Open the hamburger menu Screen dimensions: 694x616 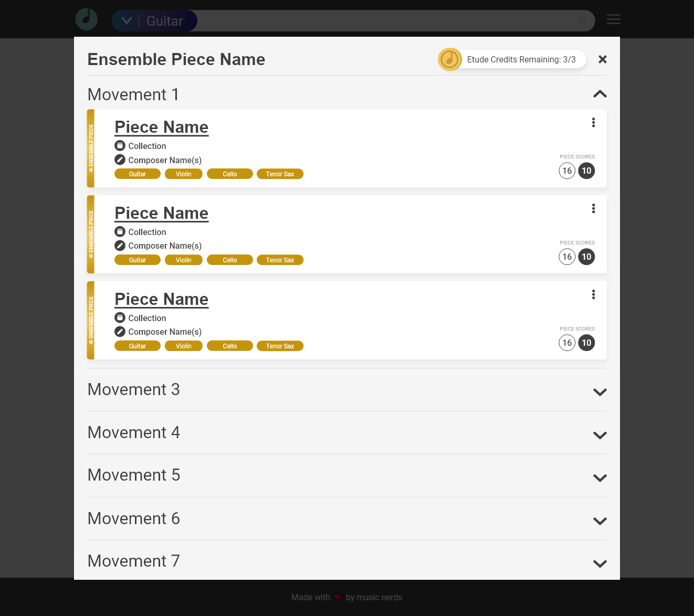pyautogui.click(x=613, y=19)
